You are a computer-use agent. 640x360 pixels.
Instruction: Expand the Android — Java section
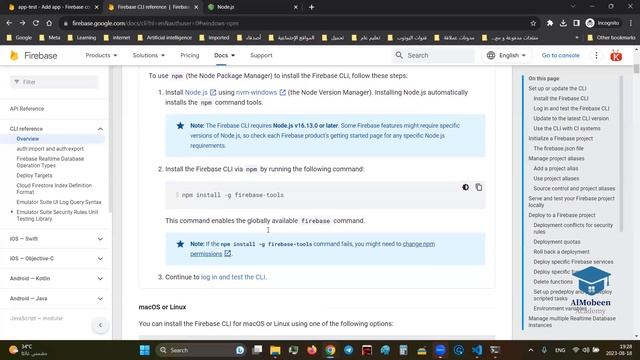[100, 298]
